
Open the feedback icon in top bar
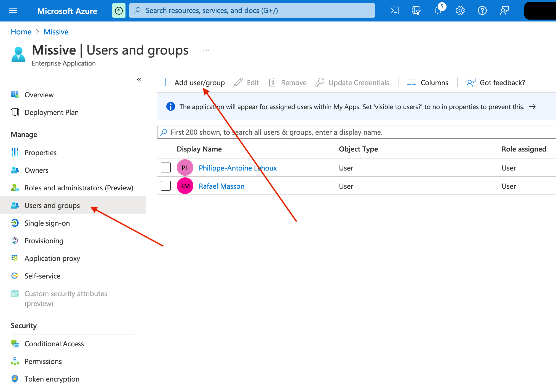click(x=504, y=10)
